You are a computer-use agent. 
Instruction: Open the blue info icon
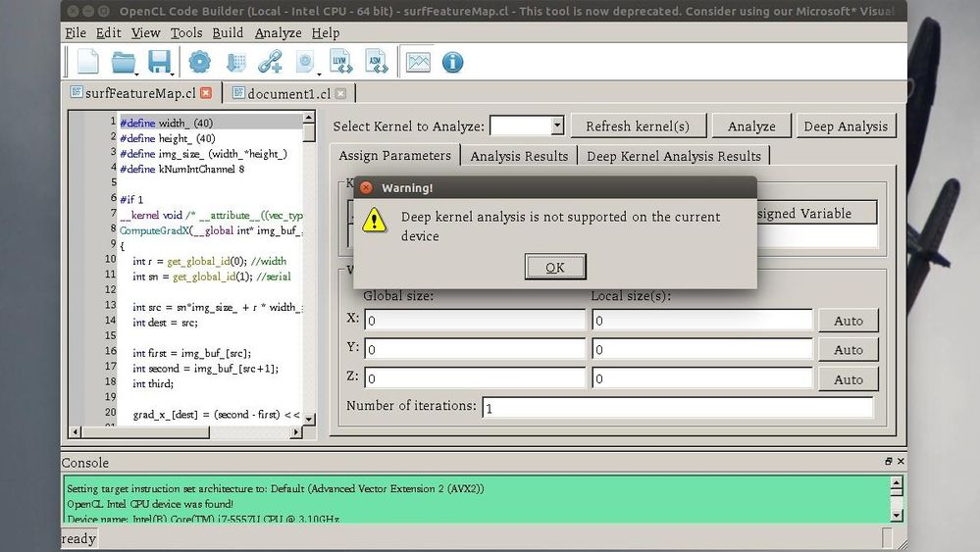point(452,62)
